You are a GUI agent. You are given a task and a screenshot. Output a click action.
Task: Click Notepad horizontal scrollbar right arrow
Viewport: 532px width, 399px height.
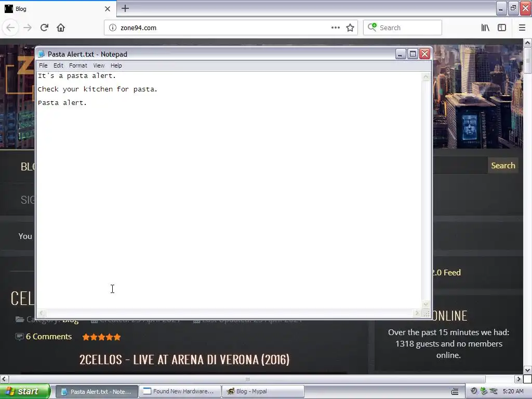tap(417, 313)
